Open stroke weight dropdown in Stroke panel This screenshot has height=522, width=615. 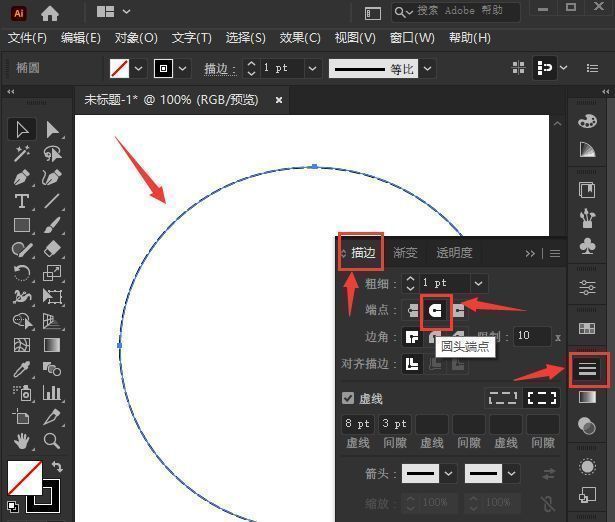tap(479, 283)
